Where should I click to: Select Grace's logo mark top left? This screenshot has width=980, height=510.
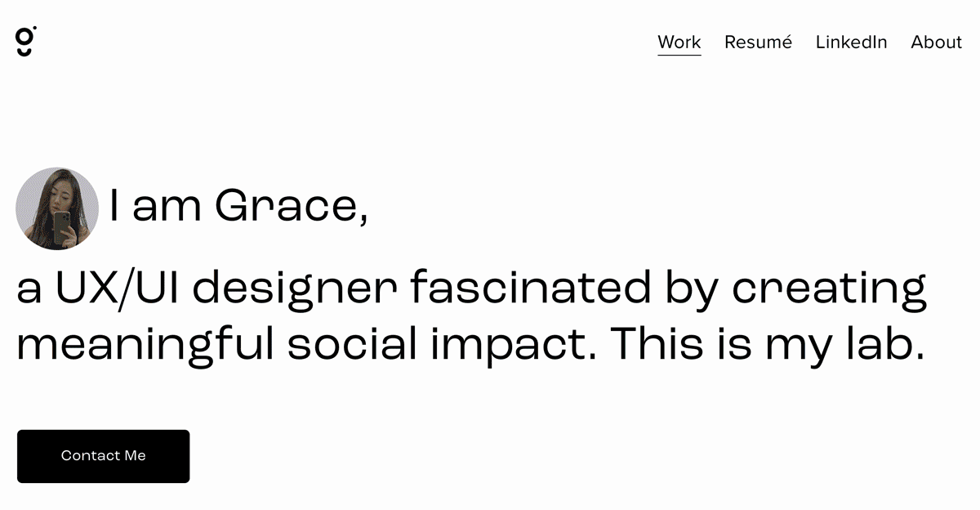pos(24,42)
